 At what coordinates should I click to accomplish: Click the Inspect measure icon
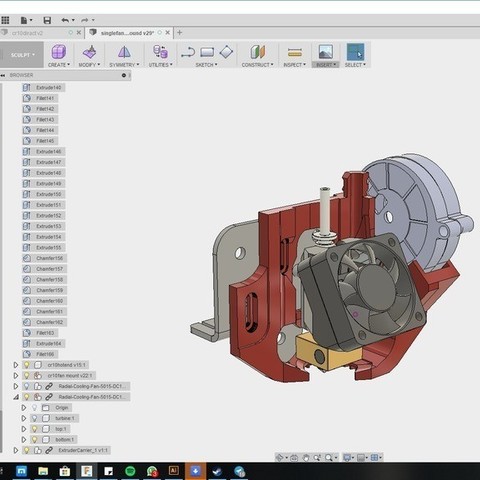[295, 52]
